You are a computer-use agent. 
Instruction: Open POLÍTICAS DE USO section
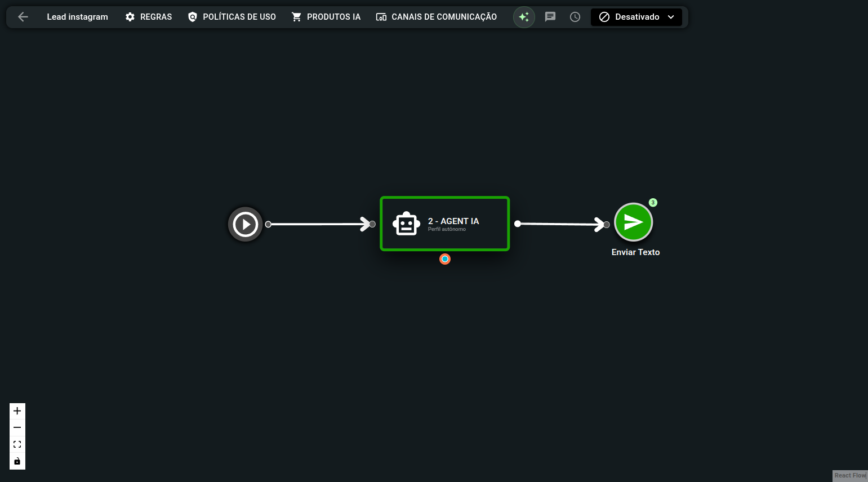point(232,17)
